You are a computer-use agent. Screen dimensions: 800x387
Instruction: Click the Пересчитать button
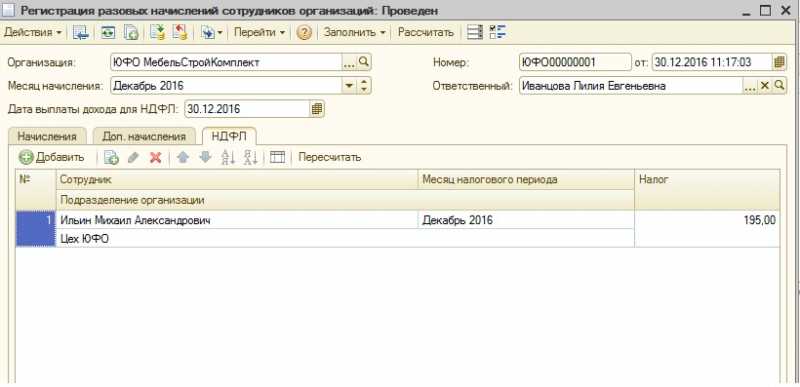point(330,158)
